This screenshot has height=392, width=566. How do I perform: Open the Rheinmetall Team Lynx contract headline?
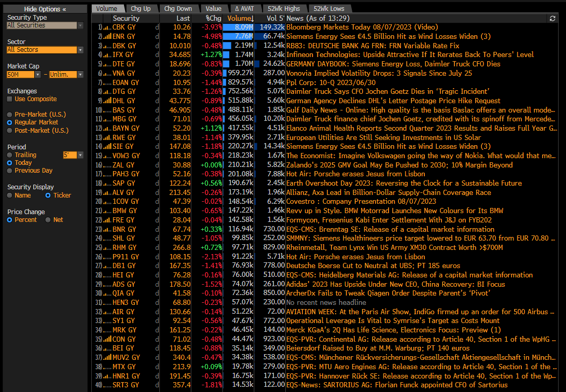coord(394,247)
